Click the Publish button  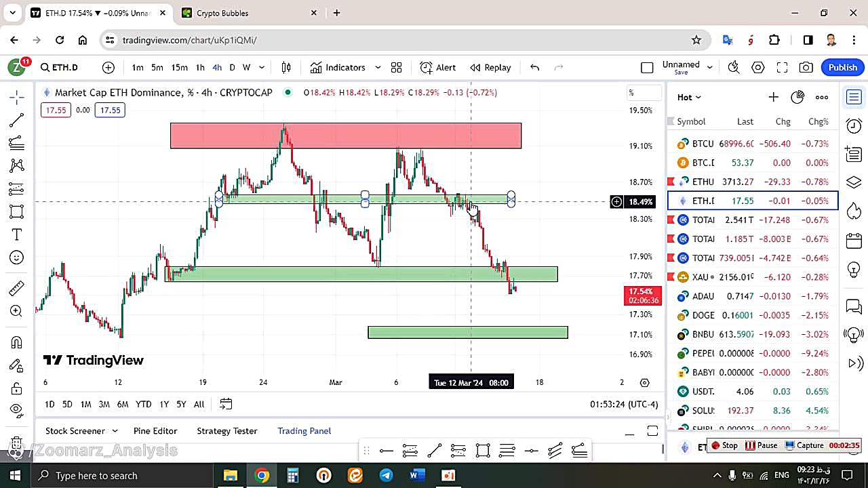click(x=843, y=67)
